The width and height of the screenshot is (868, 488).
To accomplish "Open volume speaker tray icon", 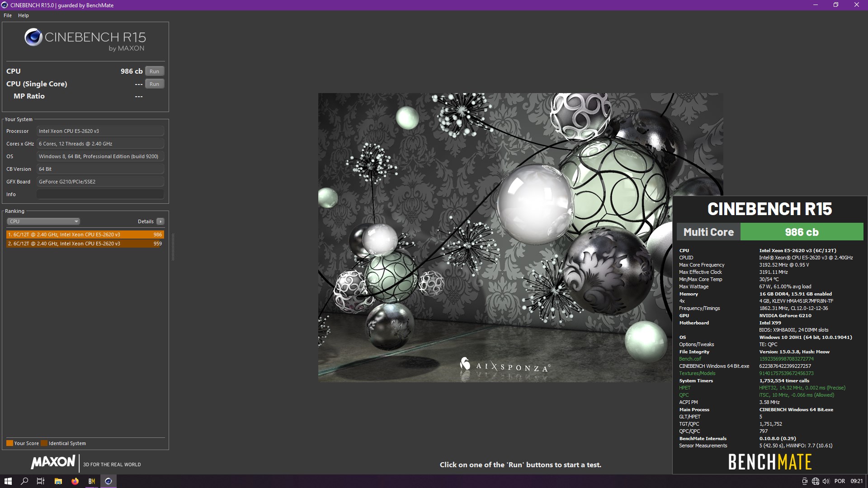I will click(x=826, y=481).
